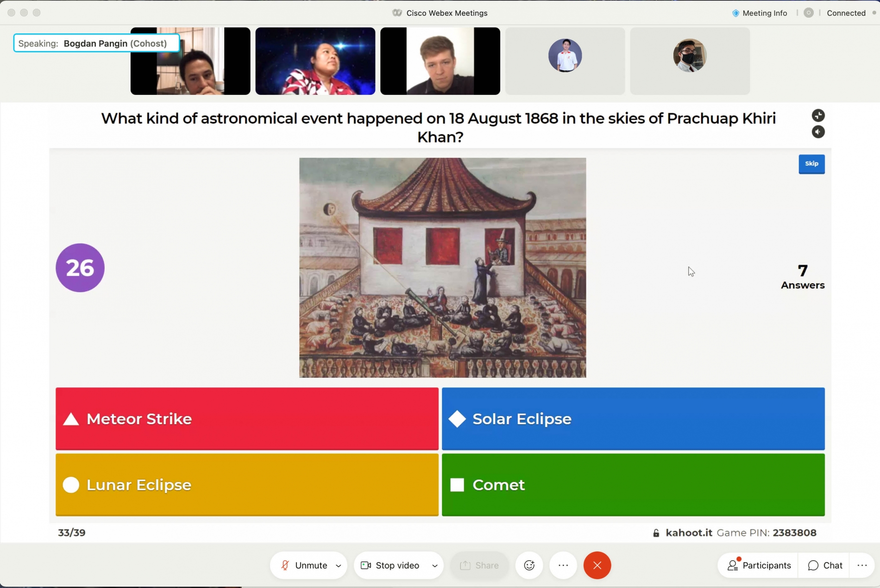The width and height of the screenshot is (880, 588).
Task: Click the circle icon on Lunar Eclipse
Action: pyautogui.click(x=71, y=485)
